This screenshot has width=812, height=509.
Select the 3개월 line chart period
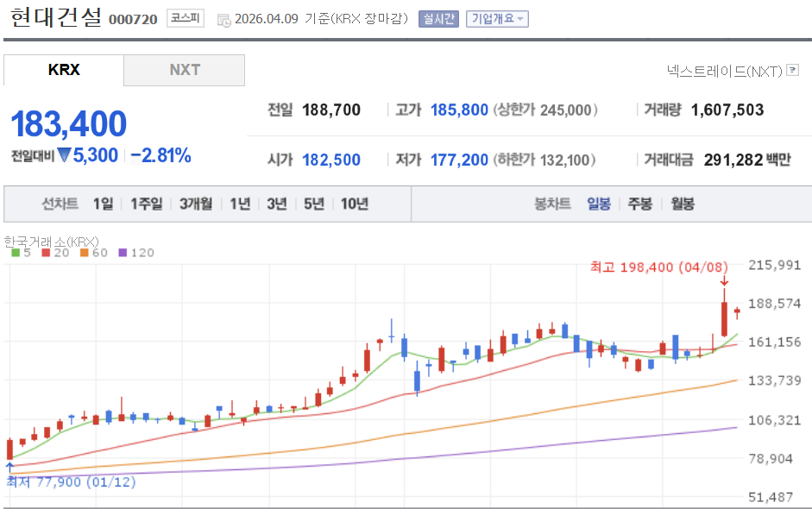pos(196,204)
